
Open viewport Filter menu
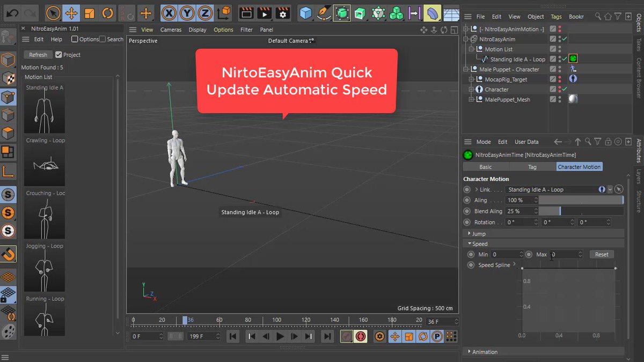[x=246, y=29]
